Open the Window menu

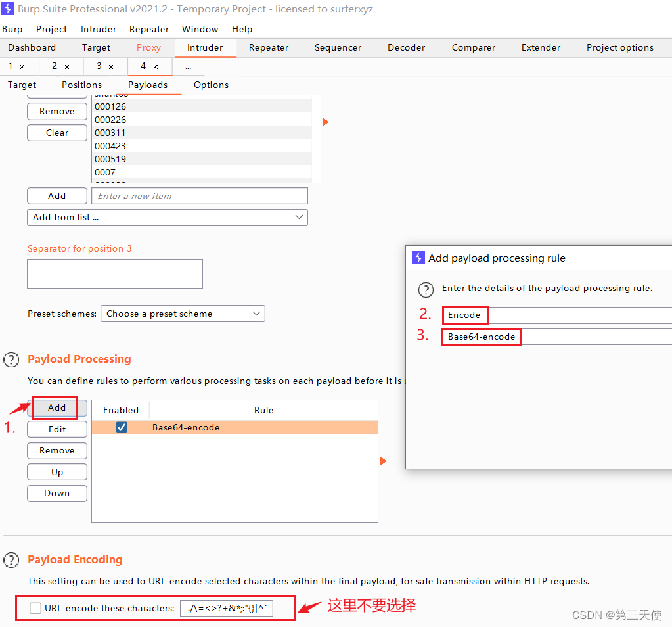200,29
